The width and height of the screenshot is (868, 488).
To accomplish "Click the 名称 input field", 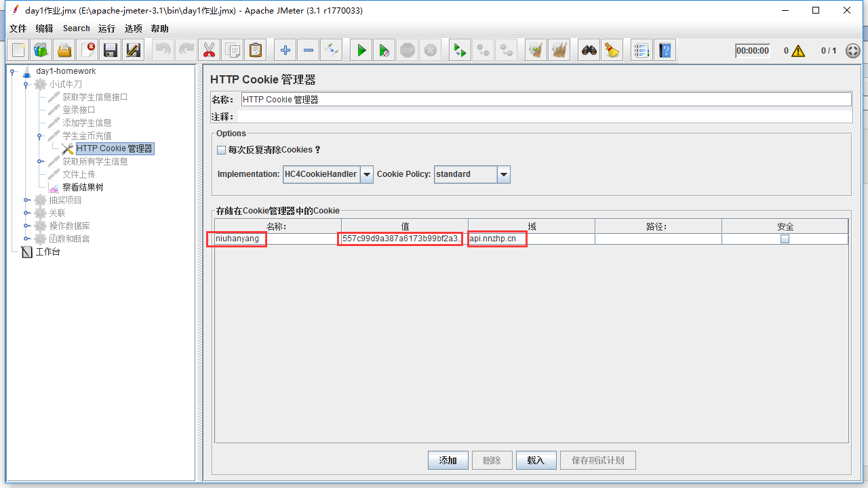I will click(x=546, y=100).
